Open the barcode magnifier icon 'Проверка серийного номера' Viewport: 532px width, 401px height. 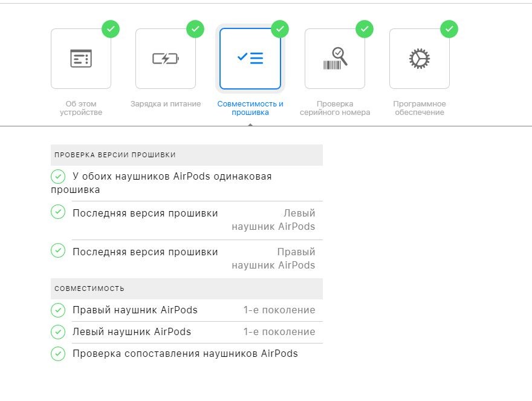(335, 58)
